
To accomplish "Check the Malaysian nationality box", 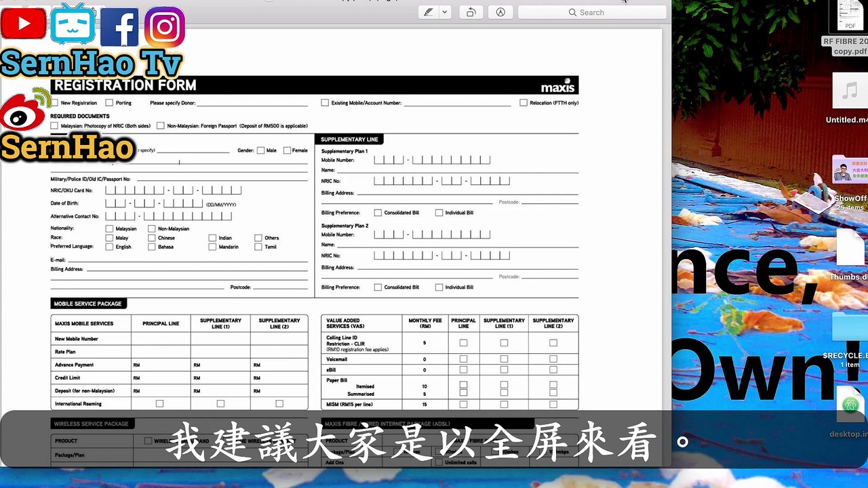I will pos(109,229).
